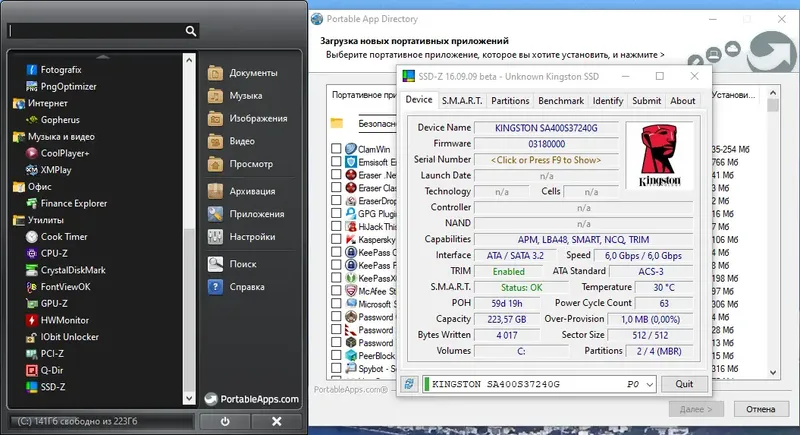Open the Музыка folder shortcut
The height and width of the screenshot is (435, 800).
click(x=235, y=96)
